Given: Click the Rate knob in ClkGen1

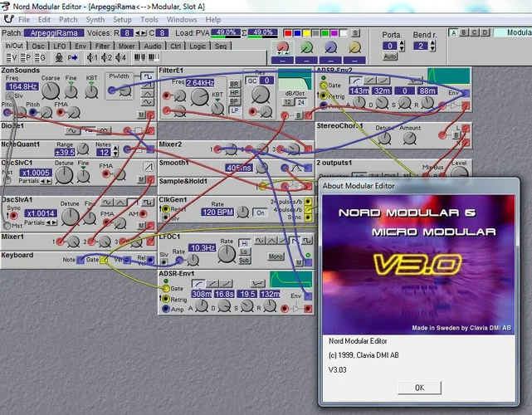Looking at the screenshot, I should [x=242, y=212].
